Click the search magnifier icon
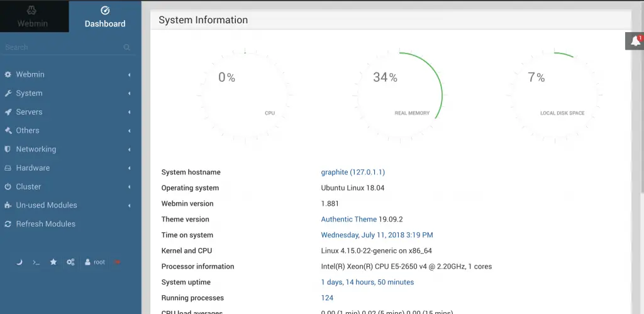This screenshot has width=644, height=314. pos(127,47)
